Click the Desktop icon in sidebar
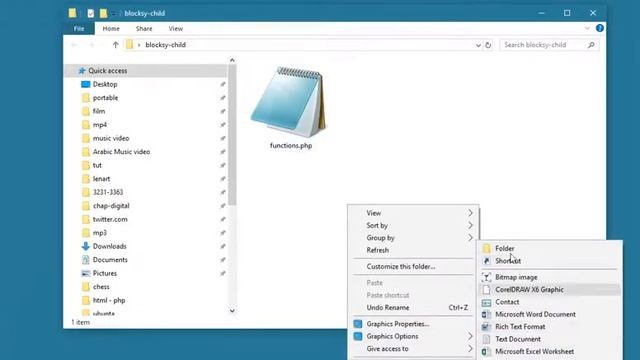 tap(85, 84)
